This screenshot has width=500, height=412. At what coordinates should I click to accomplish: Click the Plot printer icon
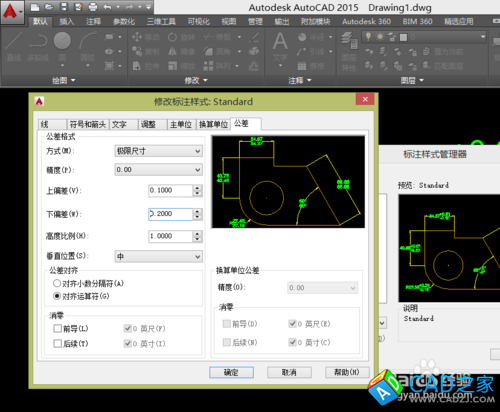pos(93,7)
